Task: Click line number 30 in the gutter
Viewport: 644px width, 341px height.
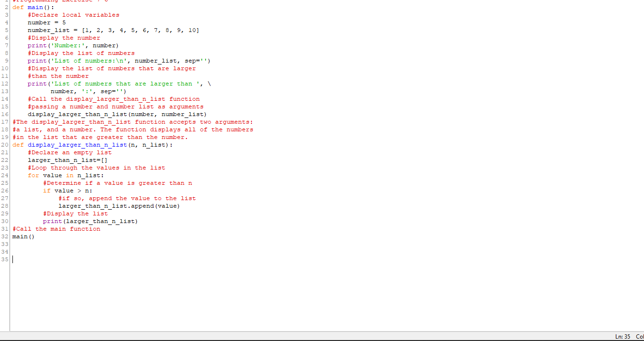Action: click(5, 221)
